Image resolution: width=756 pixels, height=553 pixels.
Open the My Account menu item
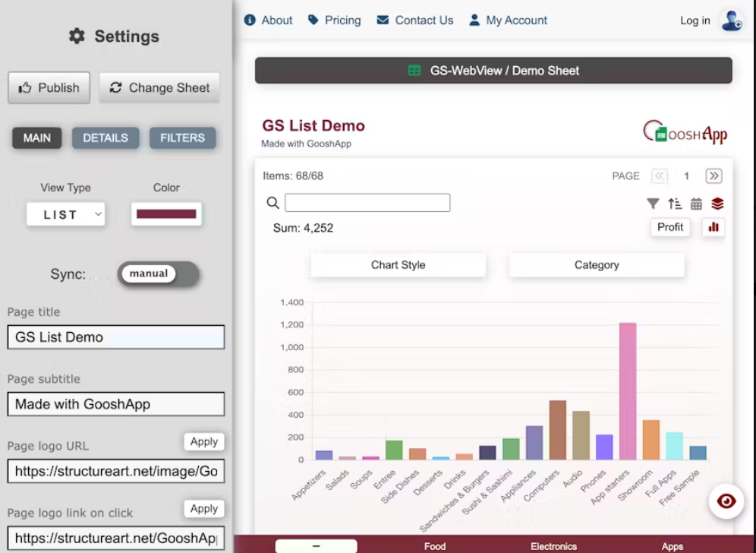click(509, 21)
